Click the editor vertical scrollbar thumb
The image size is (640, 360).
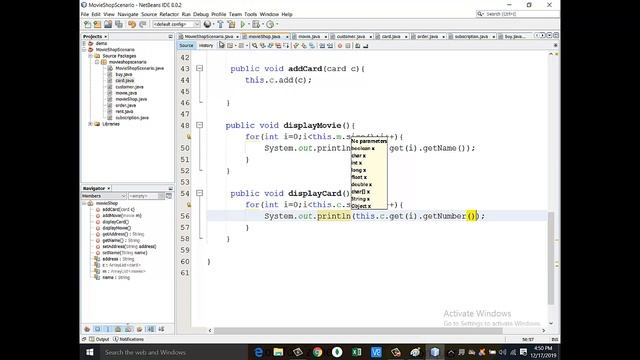click(551, 258)
